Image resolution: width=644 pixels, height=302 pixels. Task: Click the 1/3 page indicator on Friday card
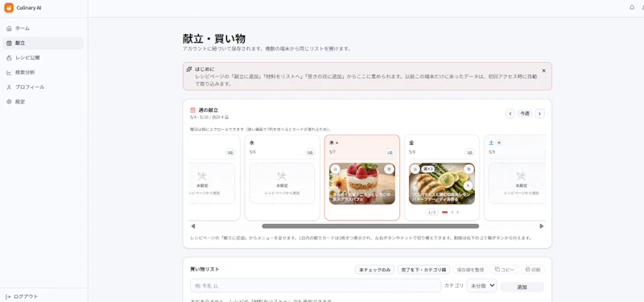point(431,213)
